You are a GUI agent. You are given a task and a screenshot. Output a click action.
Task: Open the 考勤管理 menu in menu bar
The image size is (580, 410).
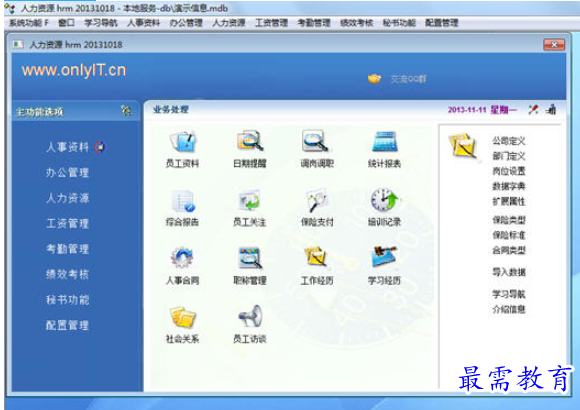pos(314,23)
